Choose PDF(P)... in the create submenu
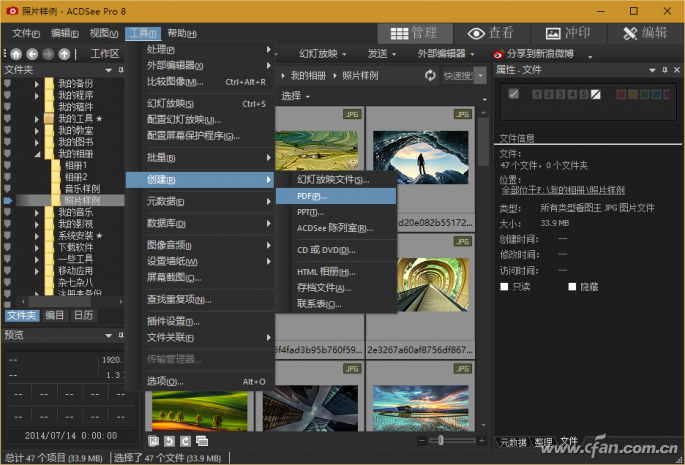This screenshot has width=685, height=465. (336, 196)
